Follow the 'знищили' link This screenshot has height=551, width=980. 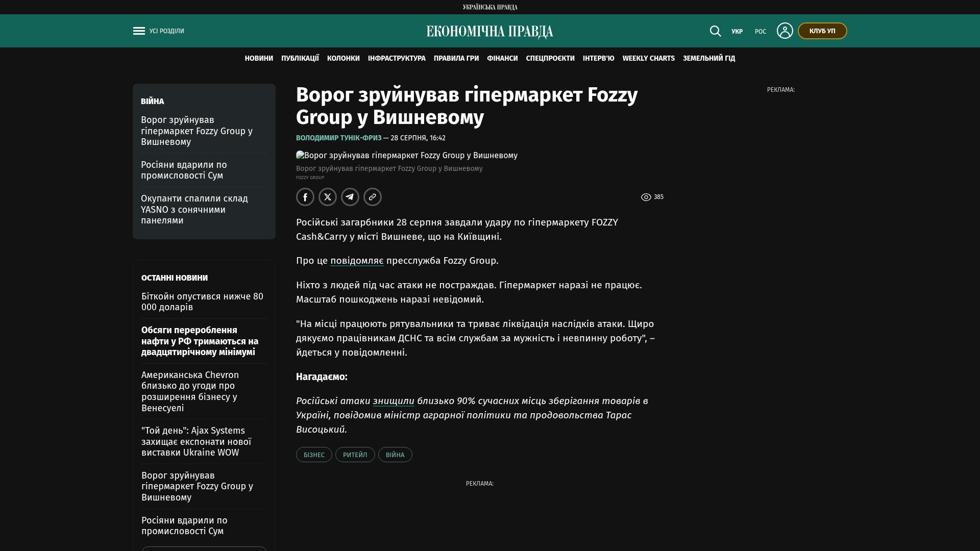pyautogui.click(x=394, y=401)
